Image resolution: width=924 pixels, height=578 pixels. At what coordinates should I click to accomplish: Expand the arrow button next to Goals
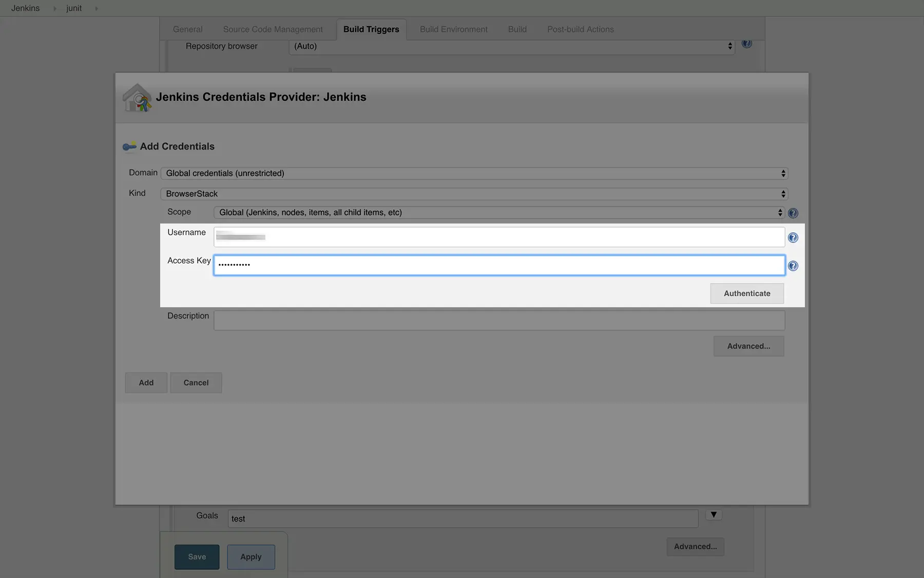pos(714,515)
